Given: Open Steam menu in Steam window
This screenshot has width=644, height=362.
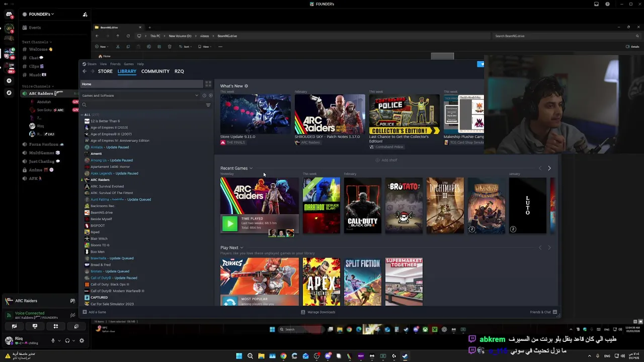Looking at the screenshot, I should pos(92,64).
